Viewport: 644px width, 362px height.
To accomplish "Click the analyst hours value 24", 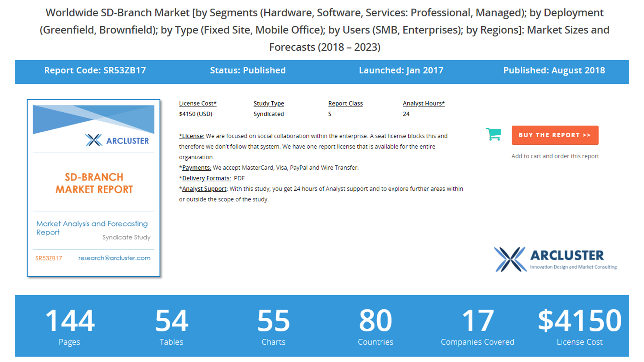I will (x=406, y=114).
